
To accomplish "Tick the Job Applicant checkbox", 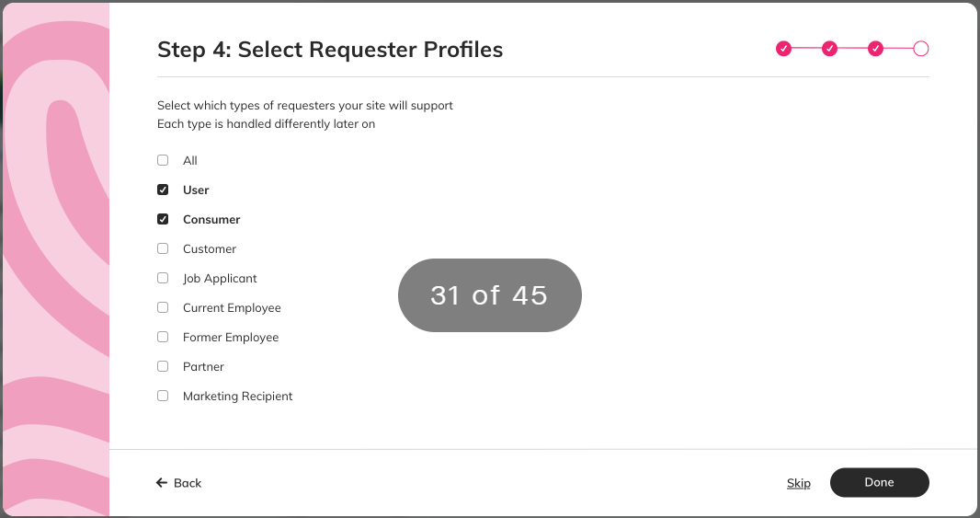I will (163, 278).
